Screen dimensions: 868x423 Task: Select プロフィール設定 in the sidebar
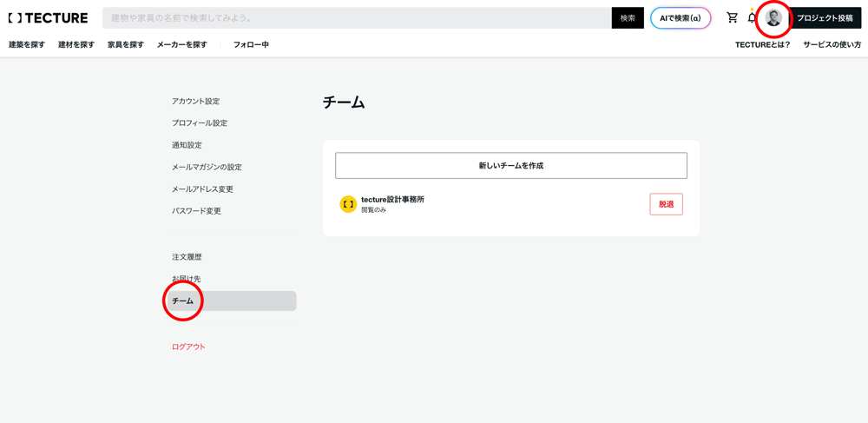click(200, 123)
